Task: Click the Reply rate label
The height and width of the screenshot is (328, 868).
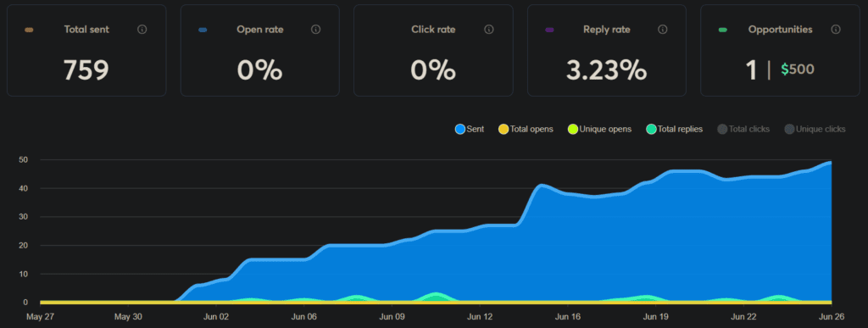Action: [x=607, y=30]
